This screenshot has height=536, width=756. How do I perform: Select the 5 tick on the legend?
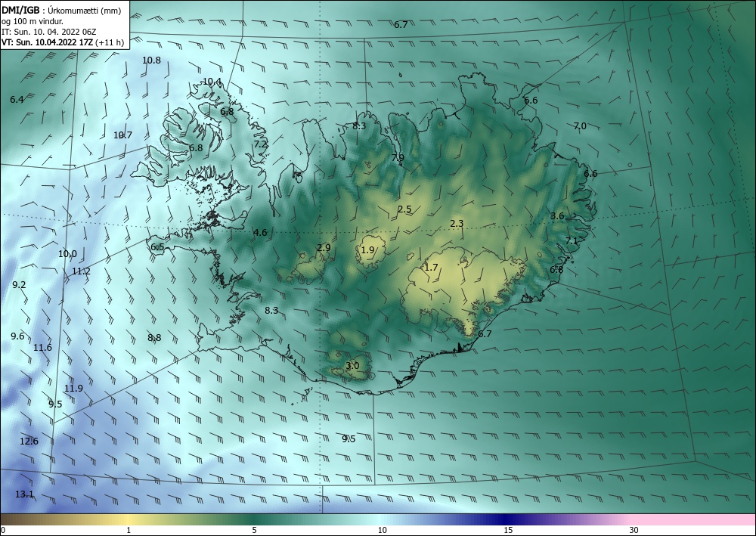(x=254, y=531)
